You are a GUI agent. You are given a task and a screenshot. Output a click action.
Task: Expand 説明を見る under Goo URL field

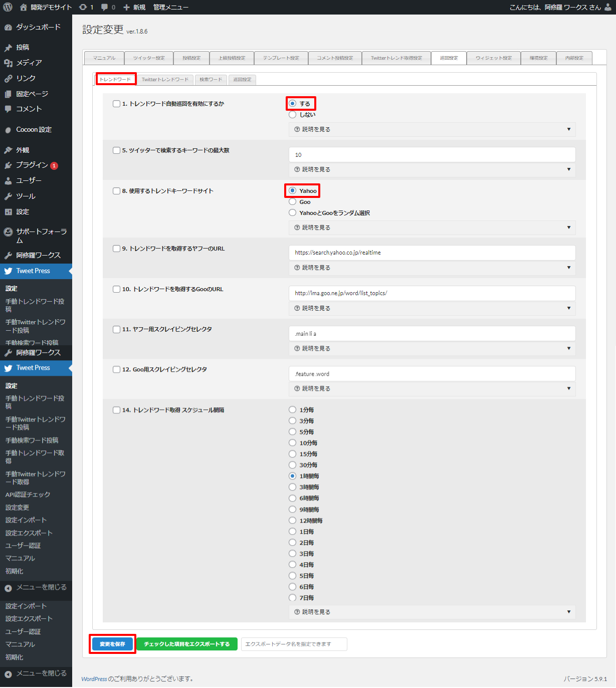tap(432, 308)
